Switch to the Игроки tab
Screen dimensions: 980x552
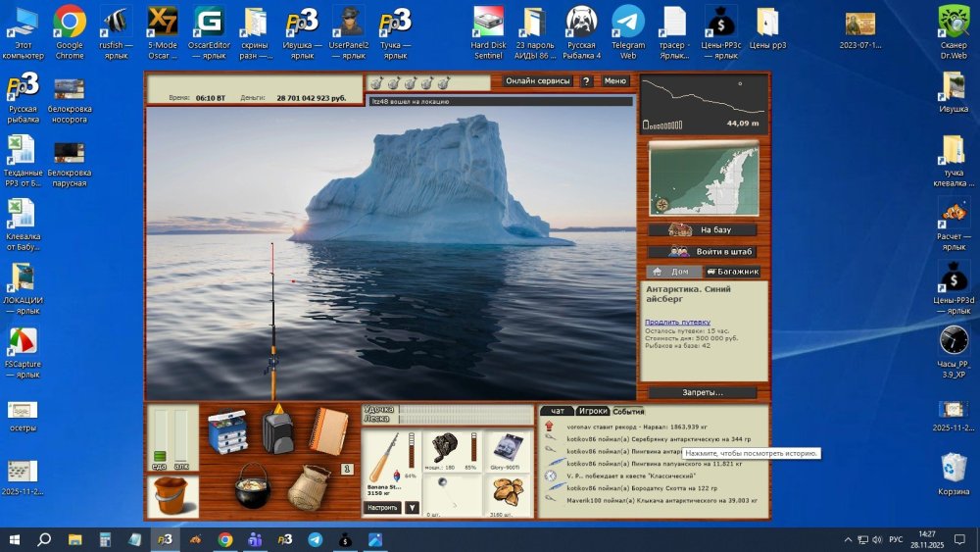(592, 411)
